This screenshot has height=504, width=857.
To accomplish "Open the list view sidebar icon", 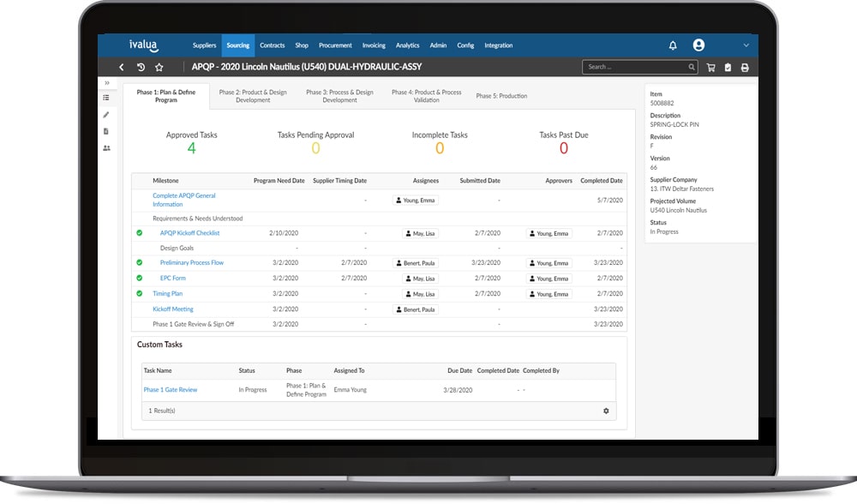I will tap(106, 98).
